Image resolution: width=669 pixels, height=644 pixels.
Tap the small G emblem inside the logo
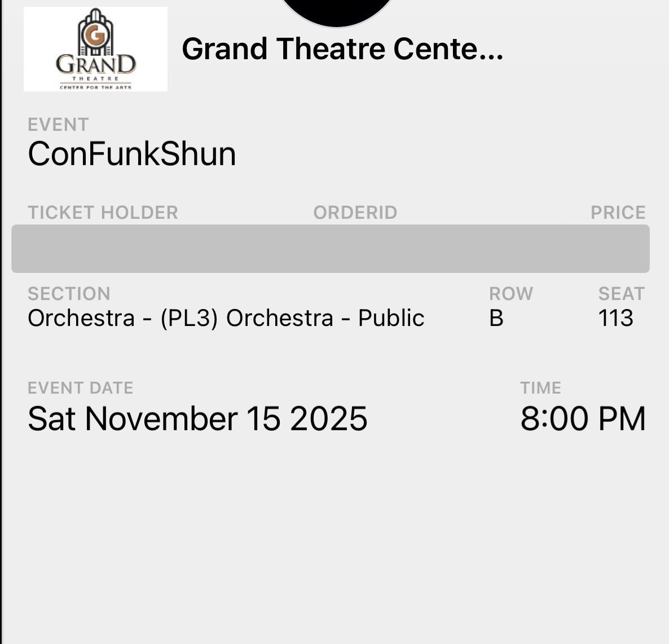click(x=95, y=34)
